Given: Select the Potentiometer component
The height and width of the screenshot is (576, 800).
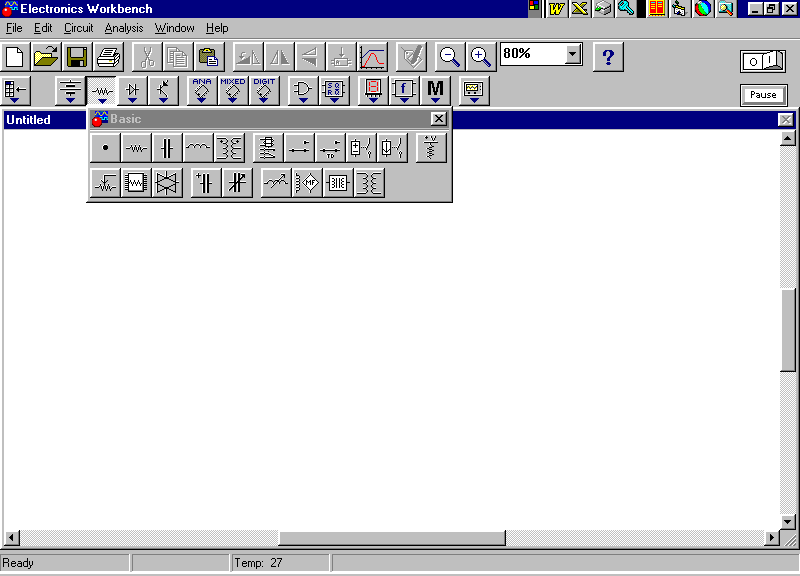Looking at the screenshot, I should 106,183.
